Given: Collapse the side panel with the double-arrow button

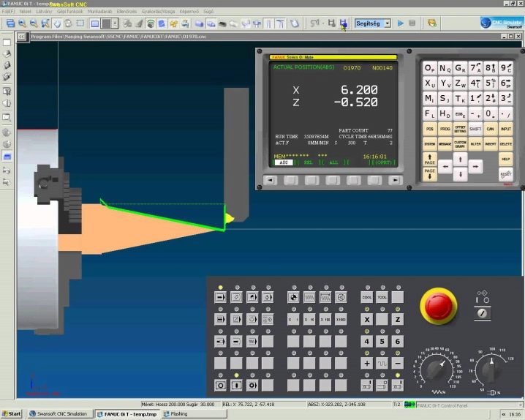Looking at the screenshot, I should pyautogui.click(x=21, y=37).
